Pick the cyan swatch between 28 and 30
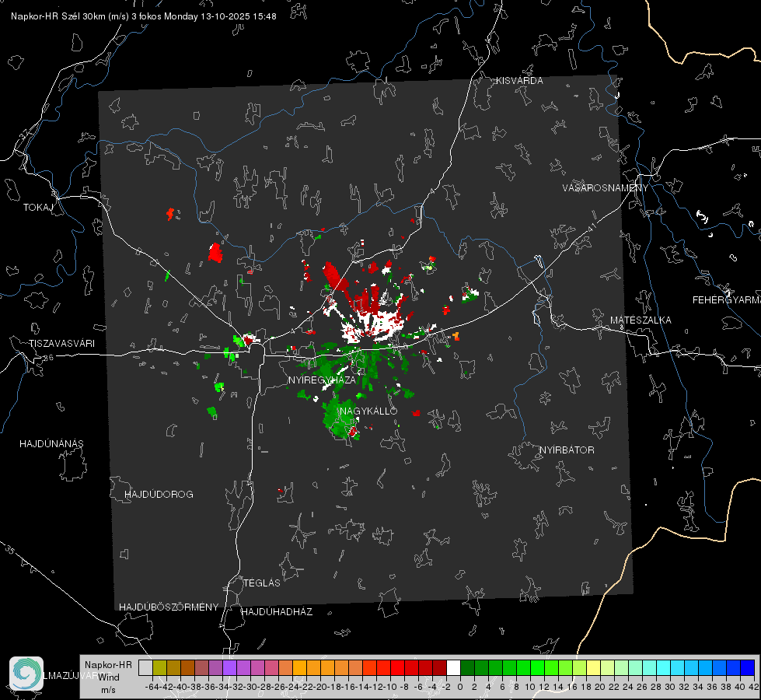This screenshot has width=761, height=700. 664,667
